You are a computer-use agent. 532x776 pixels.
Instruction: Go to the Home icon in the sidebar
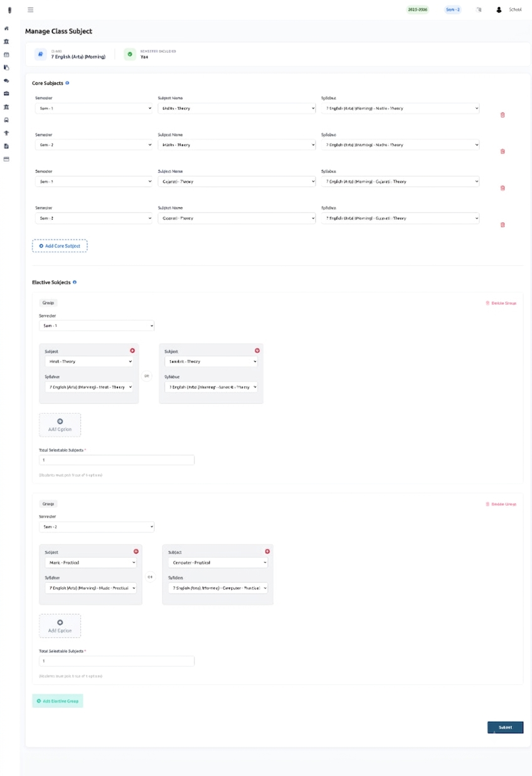(6, 28)
